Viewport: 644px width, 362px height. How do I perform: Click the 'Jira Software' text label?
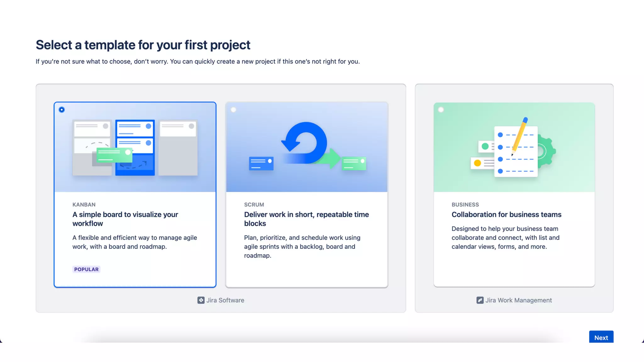pos(225,300)
